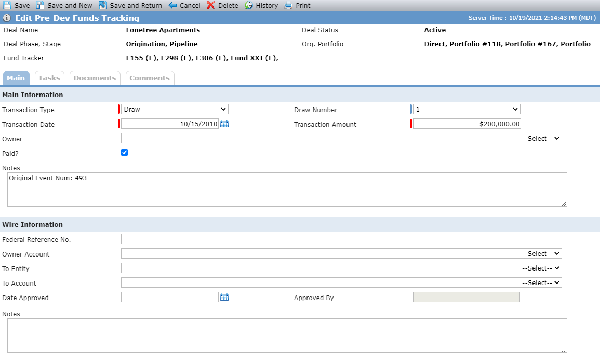Click the info icon beside Edit Pre-Dev Funds Tracking
The width and height of the screenshot is (600, 364).
7,18
